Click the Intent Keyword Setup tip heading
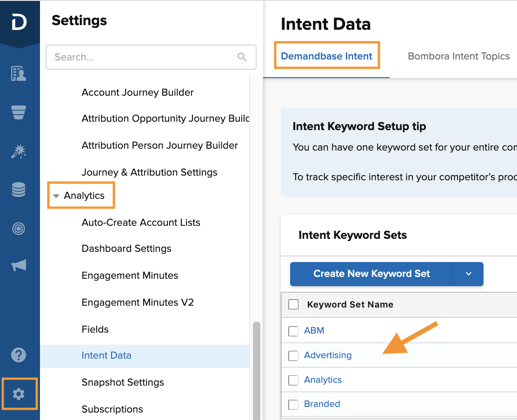Viewport: 517px width, 420px height. [359, 126]
